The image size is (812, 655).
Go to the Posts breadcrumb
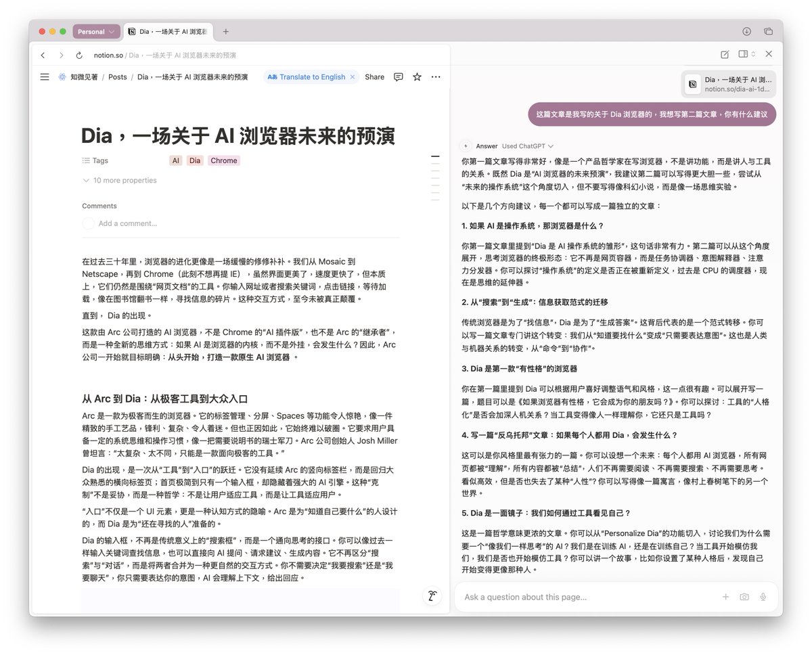118,77
